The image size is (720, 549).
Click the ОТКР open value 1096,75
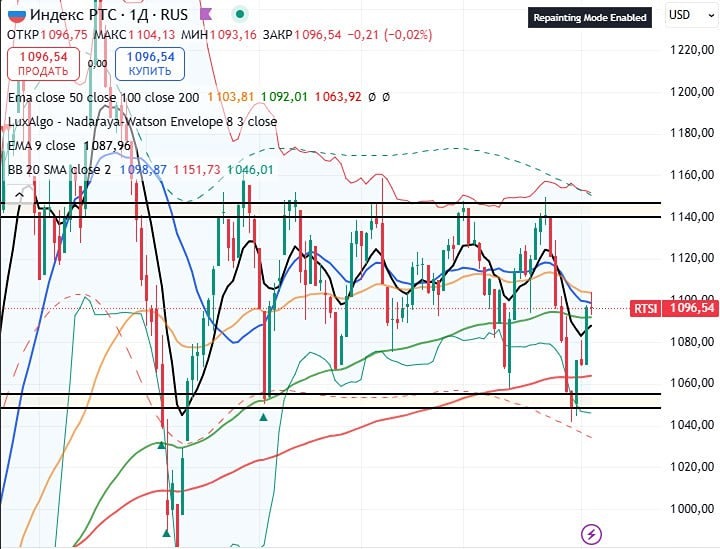pos(64,35)
